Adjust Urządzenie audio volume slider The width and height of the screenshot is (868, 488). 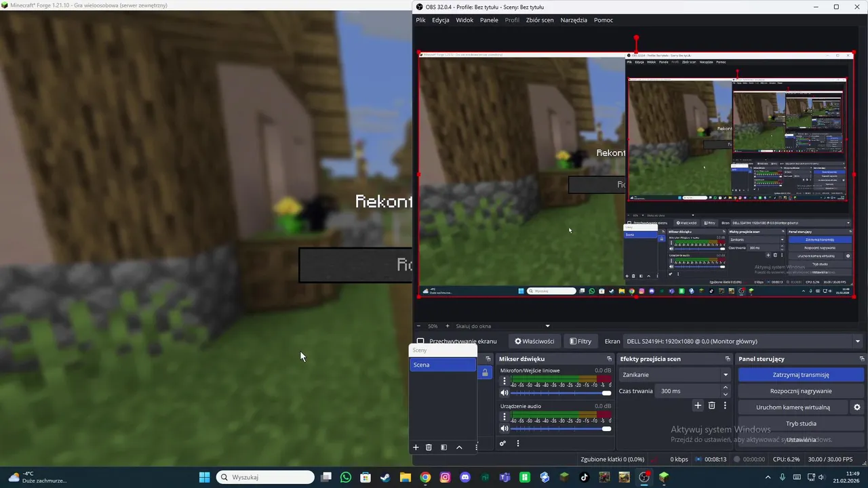pos(561,428)
